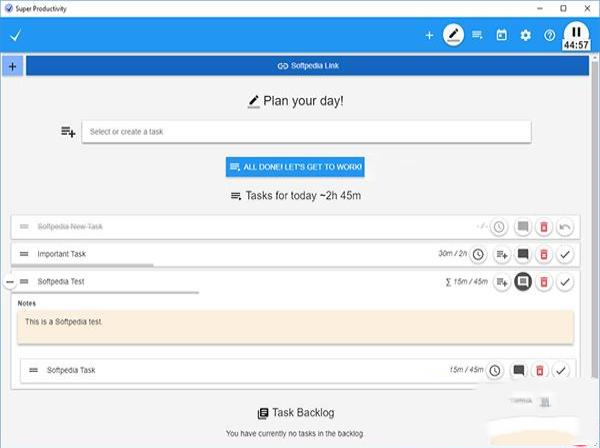Edit the note This is a Softpedia test

(295, 327)
